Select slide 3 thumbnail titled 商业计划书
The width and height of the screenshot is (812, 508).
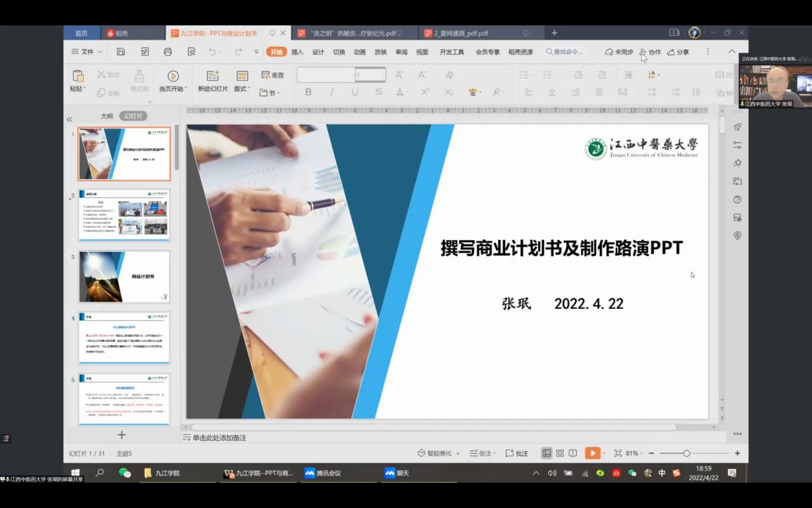(x=124, y=276)
